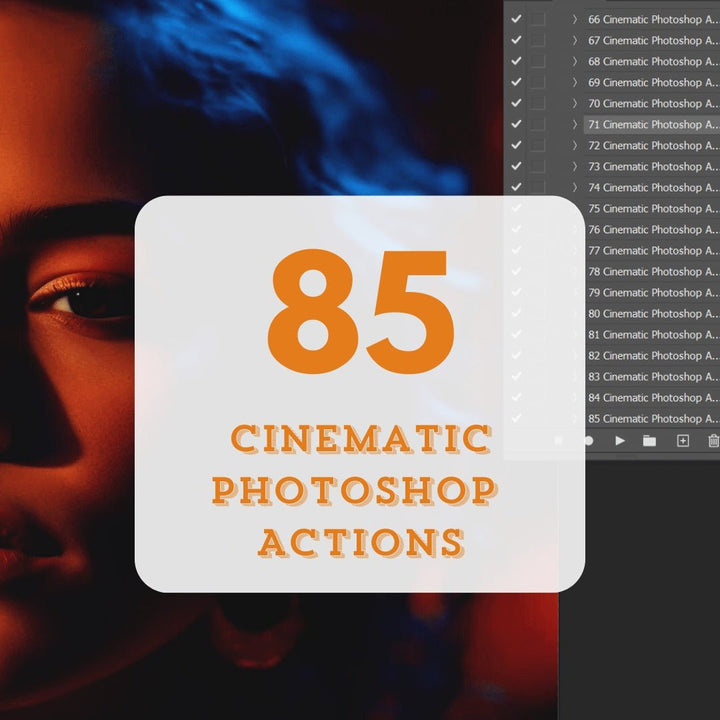The height and width of the screenshot is (720, 720).
Task: Select action name '74 Cinematic Photoshop A...'
Action: 653,187
